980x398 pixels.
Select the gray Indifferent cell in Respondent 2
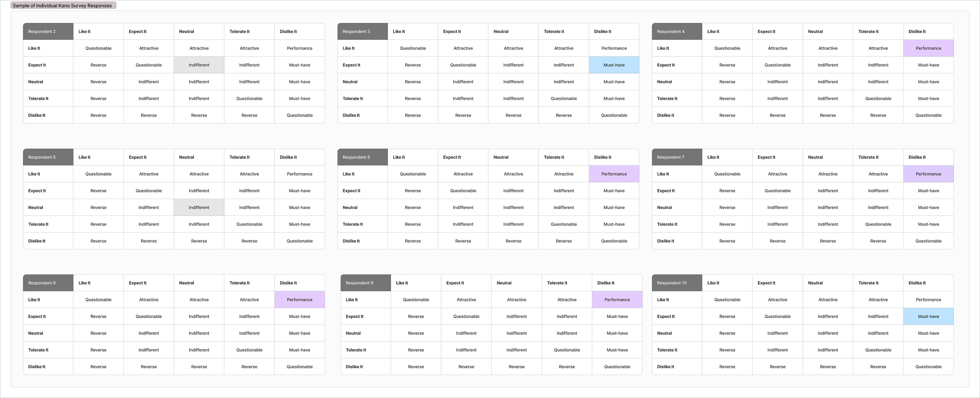coord(199,65)
